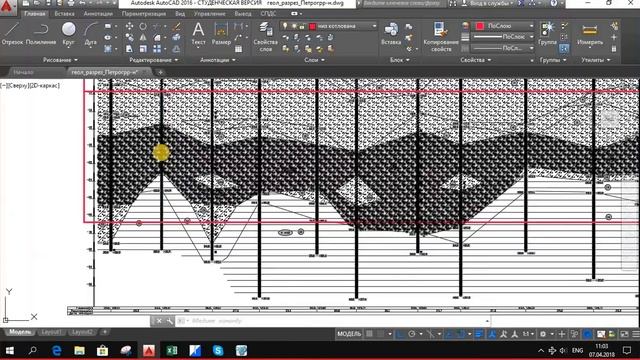Open command line customize wrench icon
The image size is (640, 360).
coord(169,321)
